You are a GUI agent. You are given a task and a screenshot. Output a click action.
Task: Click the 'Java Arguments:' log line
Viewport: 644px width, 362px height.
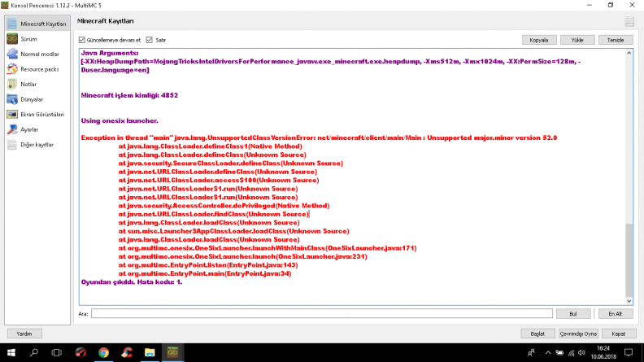[110, 53]
